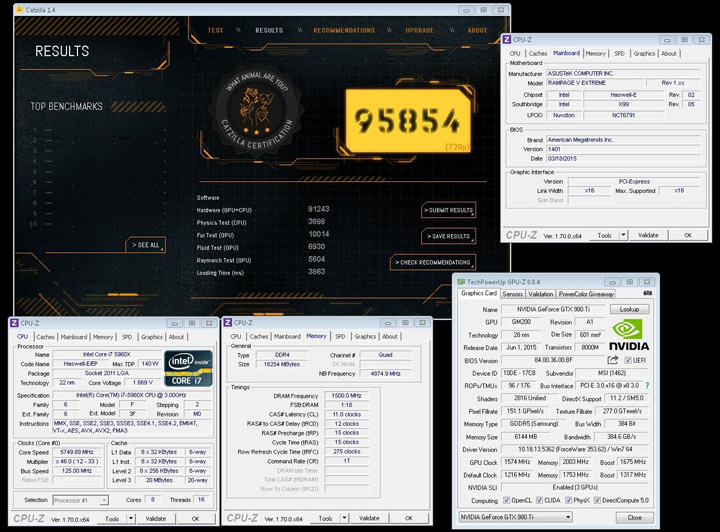Click Validate in the memory CPU-Z window
The height and width of the screenshot is (532, 720).
coord(369,518)
